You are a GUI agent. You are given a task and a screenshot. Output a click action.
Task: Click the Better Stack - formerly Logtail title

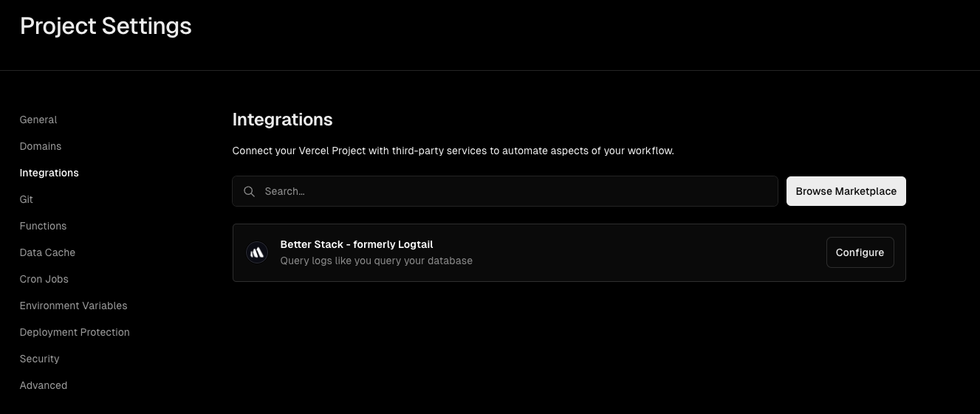(x=357, y=244)
